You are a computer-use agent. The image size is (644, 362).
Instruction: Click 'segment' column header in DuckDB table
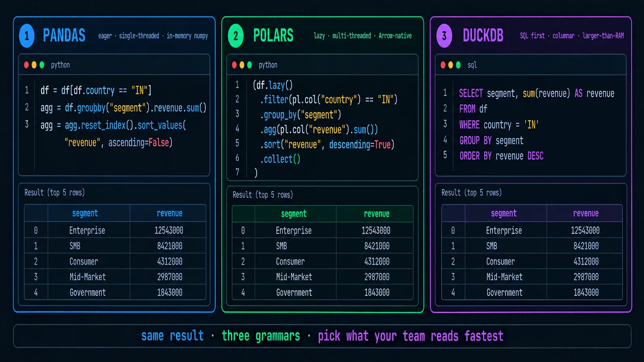[x=504, y=213]
